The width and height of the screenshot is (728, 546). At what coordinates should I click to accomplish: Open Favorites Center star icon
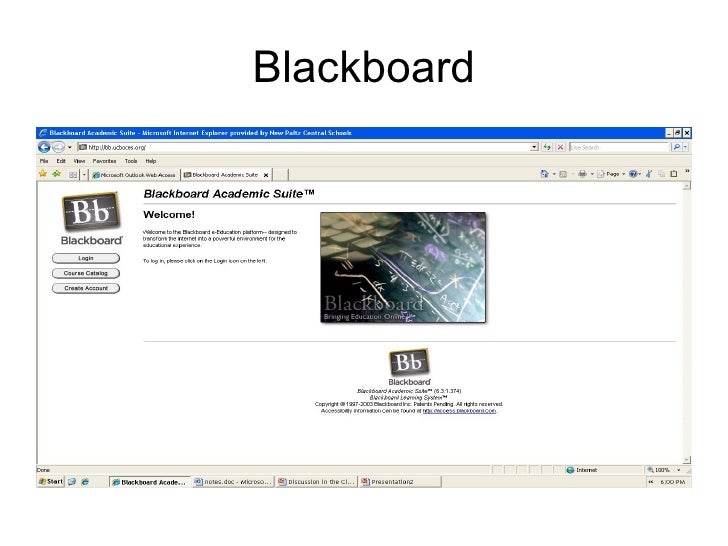pyautogui.click(x=43, y=174)
